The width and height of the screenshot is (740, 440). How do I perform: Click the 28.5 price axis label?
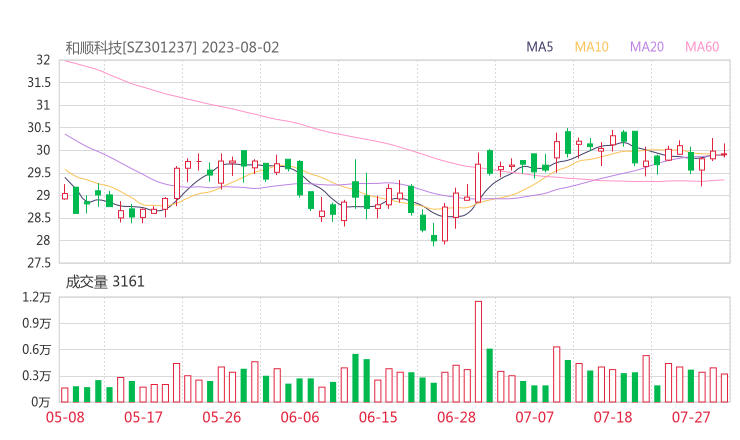tap(39, 218)
